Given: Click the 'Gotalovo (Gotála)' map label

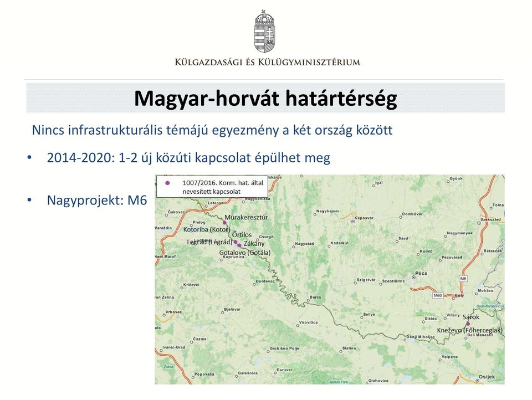Looking at the screenshot, I should 245,253.
